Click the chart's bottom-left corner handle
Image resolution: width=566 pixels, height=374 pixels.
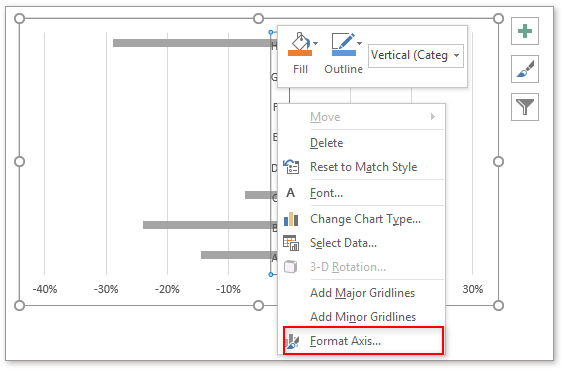pyautogui.click(x=19, y=305)
